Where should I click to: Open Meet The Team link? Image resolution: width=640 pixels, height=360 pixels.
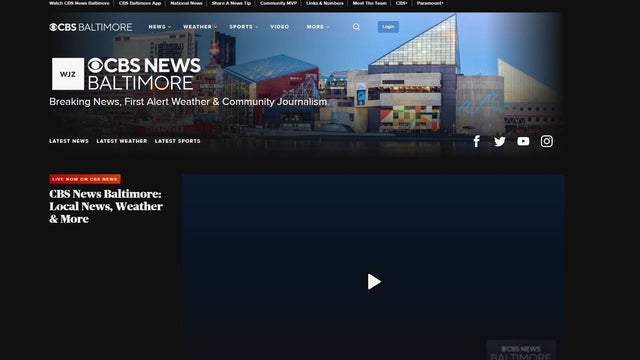point(369,3)
